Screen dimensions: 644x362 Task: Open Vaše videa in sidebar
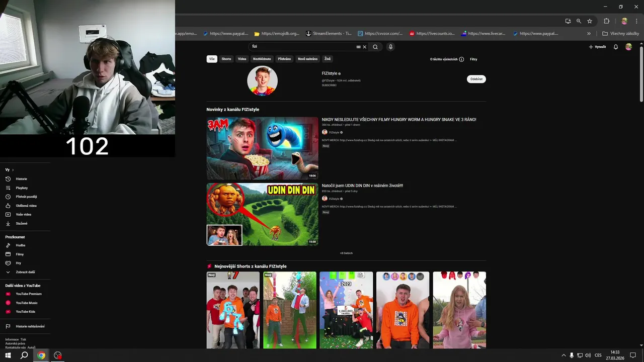23,215
